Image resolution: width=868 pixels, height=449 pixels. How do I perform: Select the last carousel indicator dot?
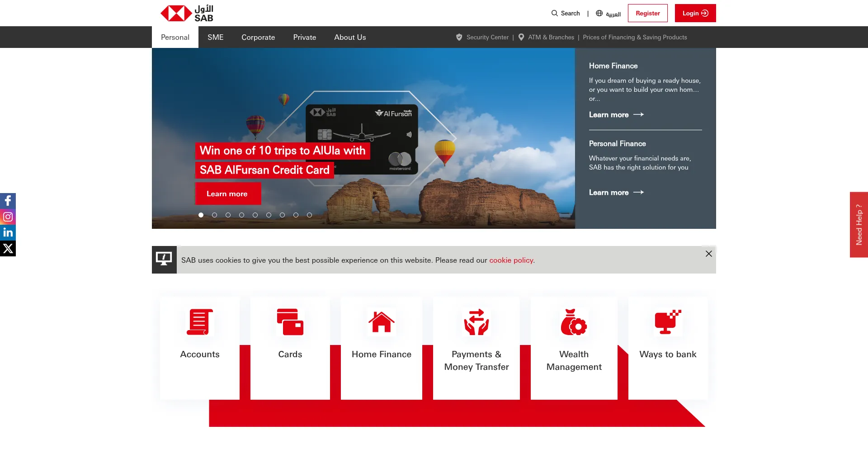click(309, 215)
